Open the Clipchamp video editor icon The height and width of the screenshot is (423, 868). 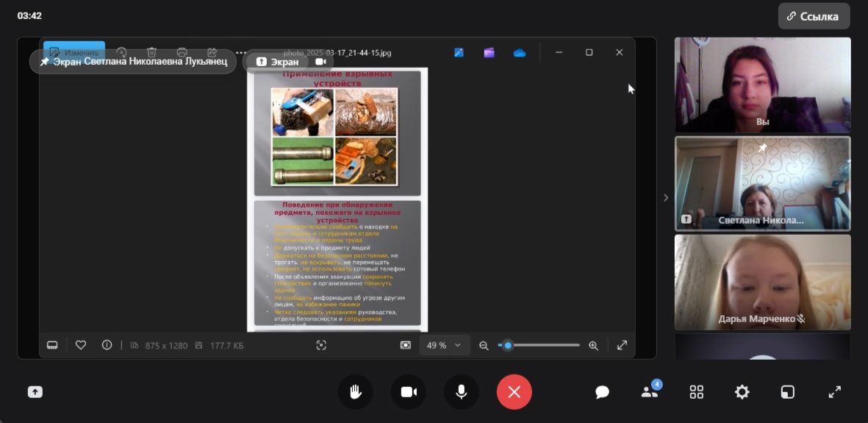click(x=489, y=53)
